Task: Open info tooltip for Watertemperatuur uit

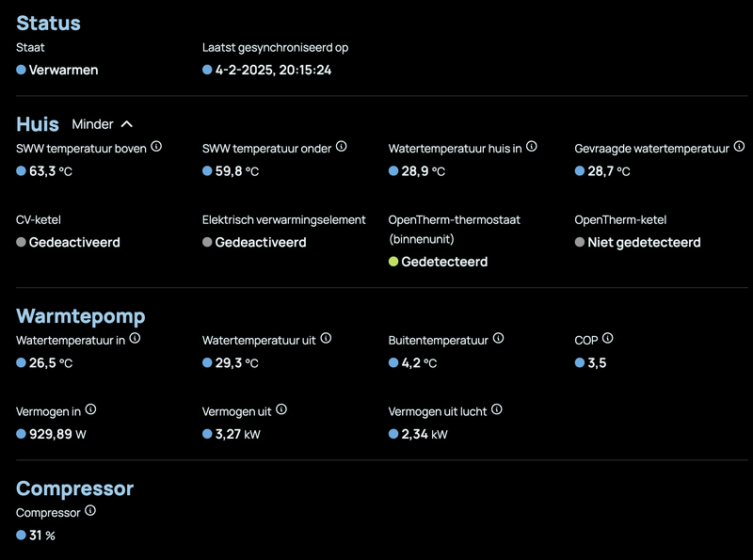Action: coord(325,338)
